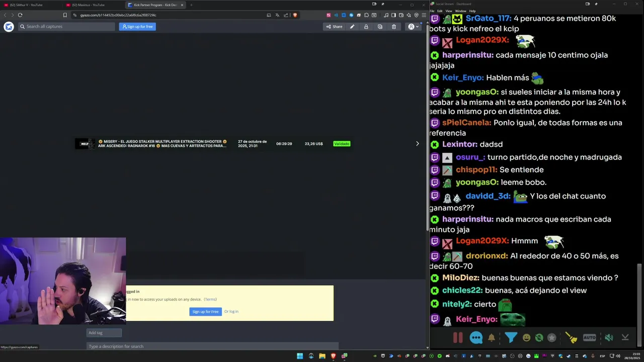Click the ESP language indicator

tap(602, 356)
